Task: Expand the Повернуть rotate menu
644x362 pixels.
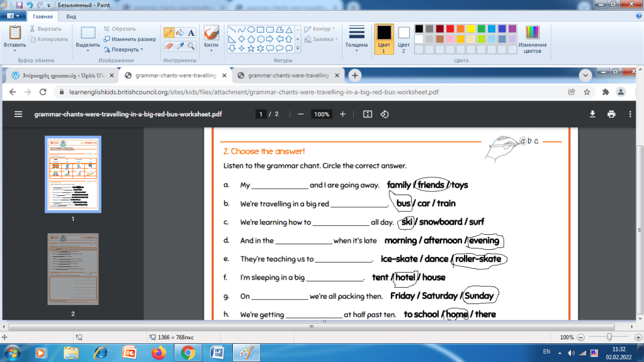Action: [x=123, y=49]
